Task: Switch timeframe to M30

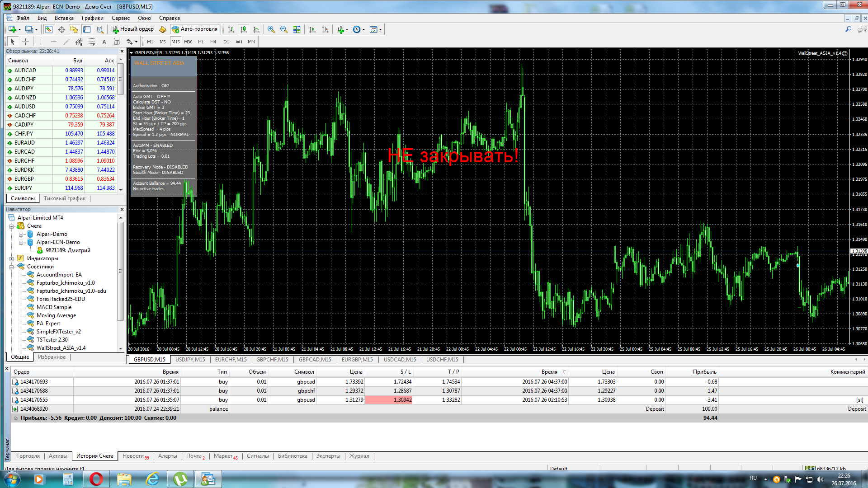Action: [188, 42]
